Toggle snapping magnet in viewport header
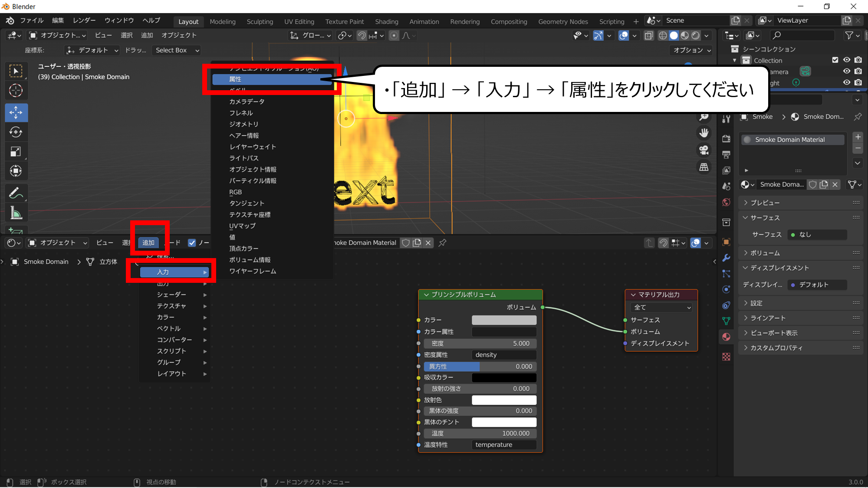The height and width of the screenshot is (488, 868). [x=362, y=36]
